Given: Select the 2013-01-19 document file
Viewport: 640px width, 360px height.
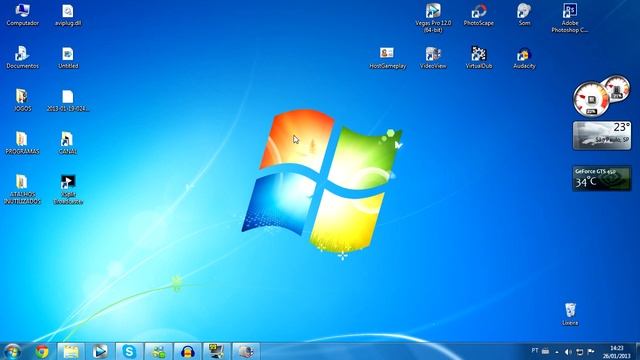Looking at the screenshot, I should 68,100.
